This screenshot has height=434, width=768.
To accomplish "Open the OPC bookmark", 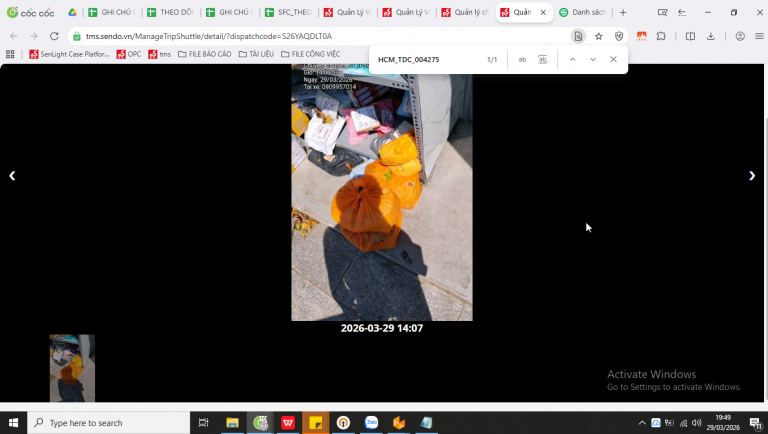I will pyautogui.click(x=129, y=54).
